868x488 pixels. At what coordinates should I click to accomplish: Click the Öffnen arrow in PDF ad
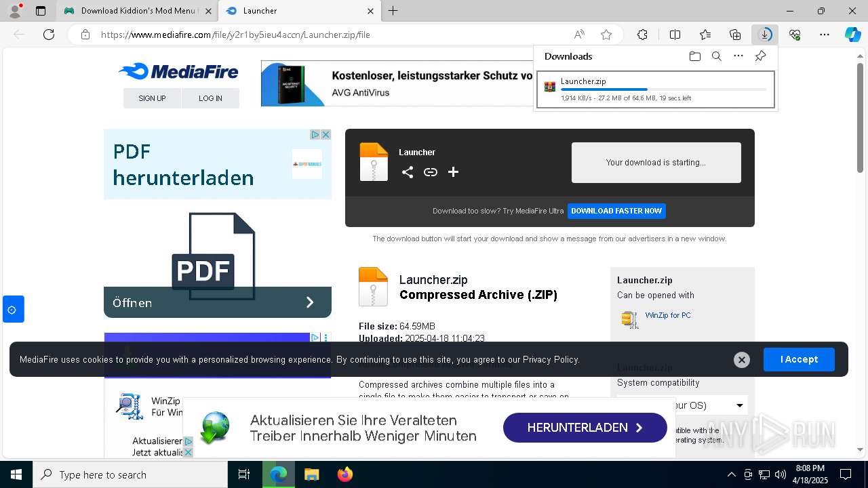point(310,302)
